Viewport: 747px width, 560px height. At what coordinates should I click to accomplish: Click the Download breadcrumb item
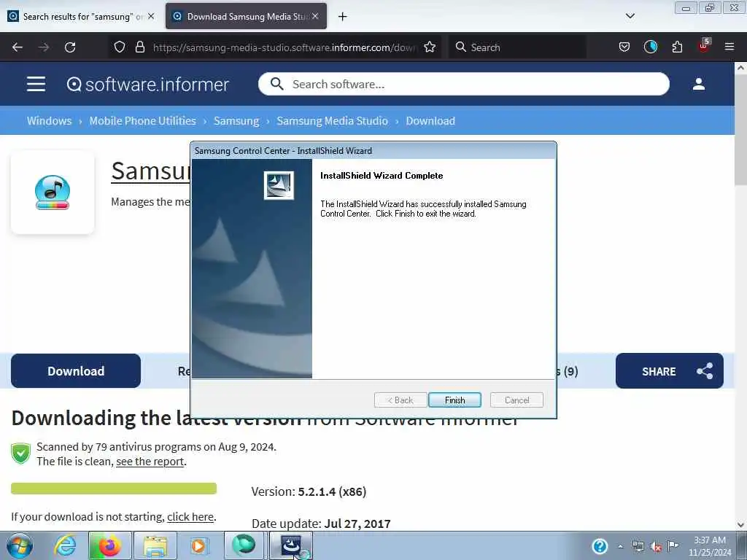(x=430, y=121)
